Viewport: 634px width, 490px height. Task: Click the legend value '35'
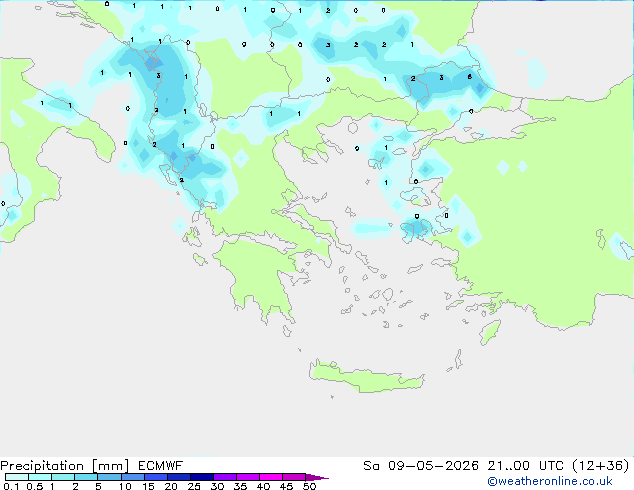click(240, 486)
